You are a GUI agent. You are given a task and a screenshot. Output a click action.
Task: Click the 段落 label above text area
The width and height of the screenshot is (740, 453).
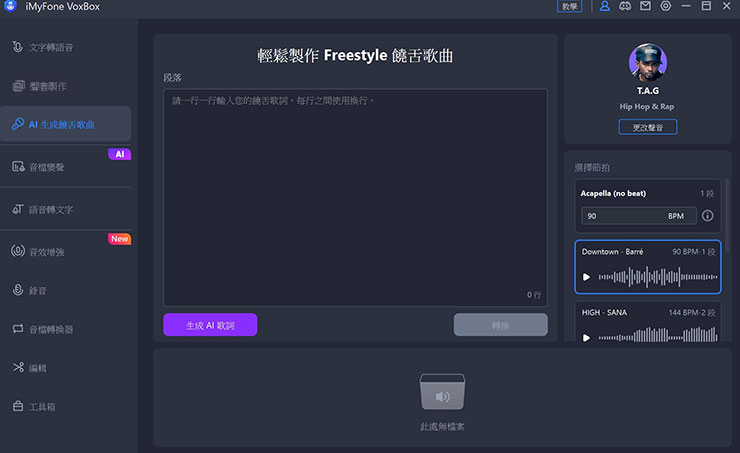(172, 77)
